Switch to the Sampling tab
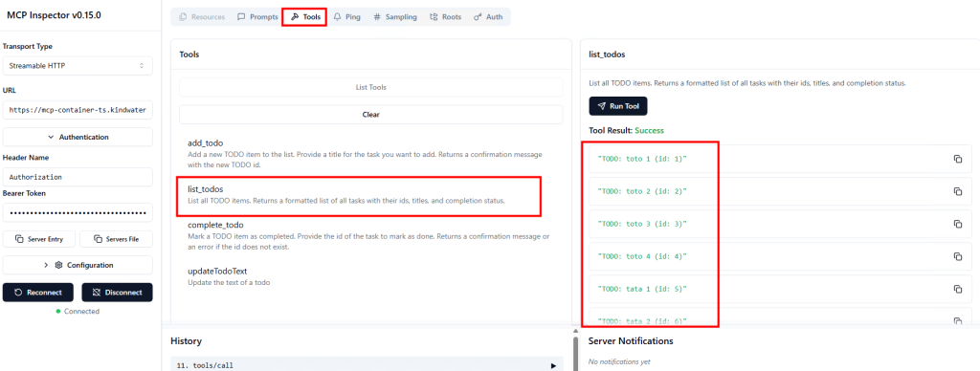Viewport: 980px width, 371px height. 395,17
